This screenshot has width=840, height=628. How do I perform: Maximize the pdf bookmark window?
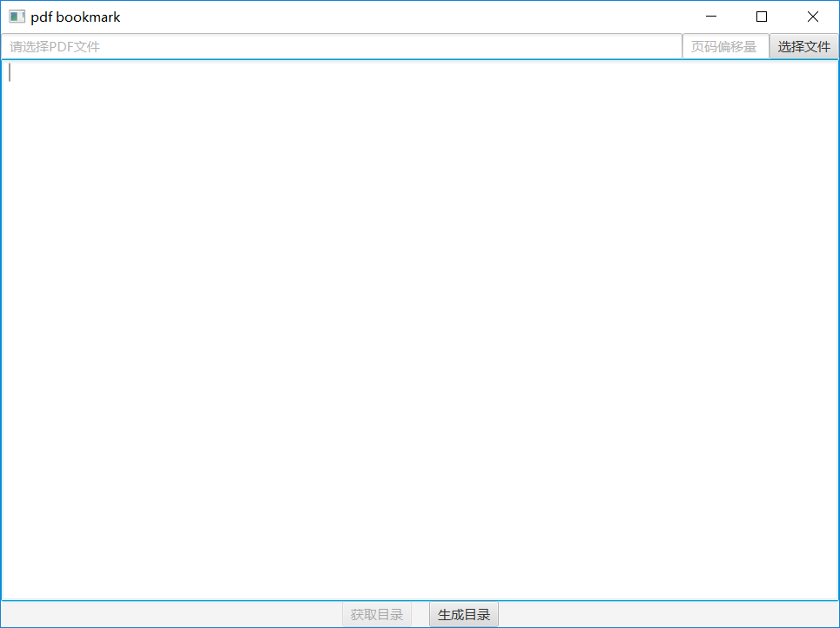tap(762, 17)
